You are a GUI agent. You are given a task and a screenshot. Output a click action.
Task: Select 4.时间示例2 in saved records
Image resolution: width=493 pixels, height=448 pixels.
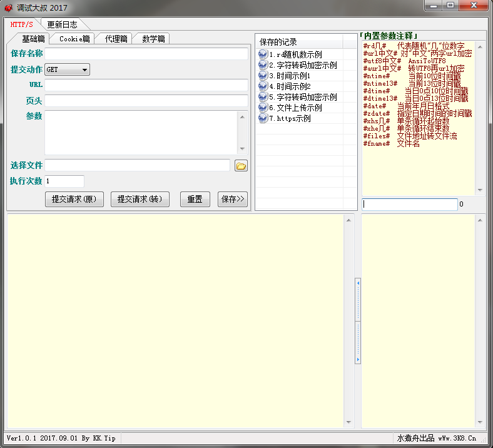pos(294,86)
